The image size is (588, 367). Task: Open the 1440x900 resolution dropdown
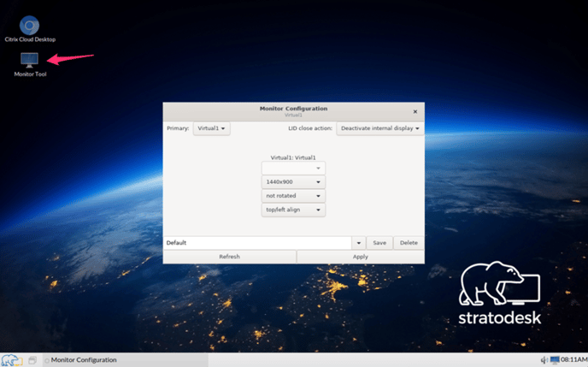pyautogui.click(x=293, y=182)
